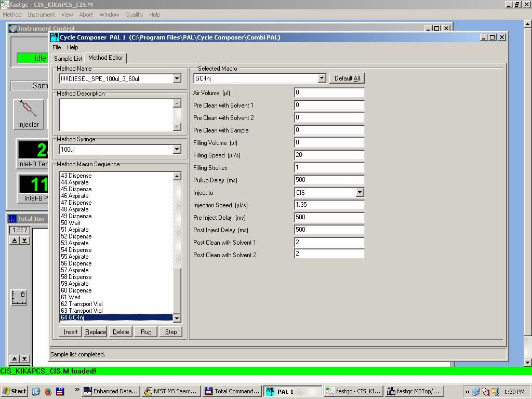Expand hidden system tray icons
The height and width of the screenshot is (399, 532).
(468, 392)
